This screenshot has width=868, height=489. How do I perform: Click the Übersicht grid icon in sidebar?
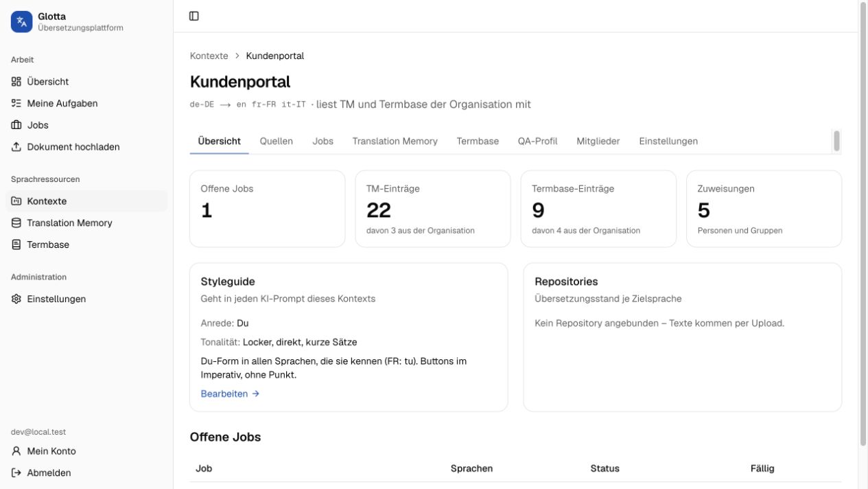16,81
